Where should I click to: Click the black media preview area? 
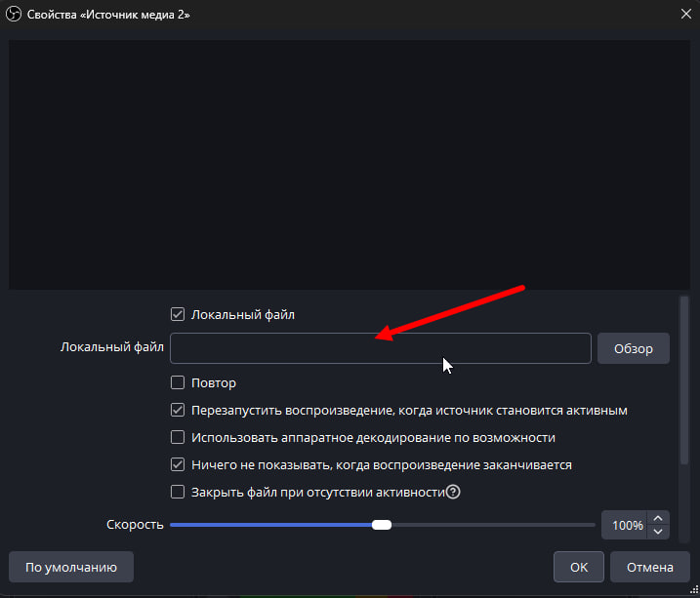[350, 164]
